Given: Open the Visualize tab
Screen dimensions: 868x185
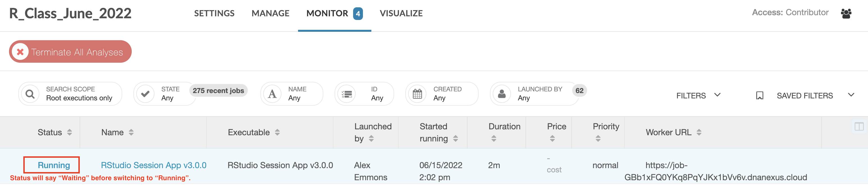Looking at the screenshot, I should 401,13.
